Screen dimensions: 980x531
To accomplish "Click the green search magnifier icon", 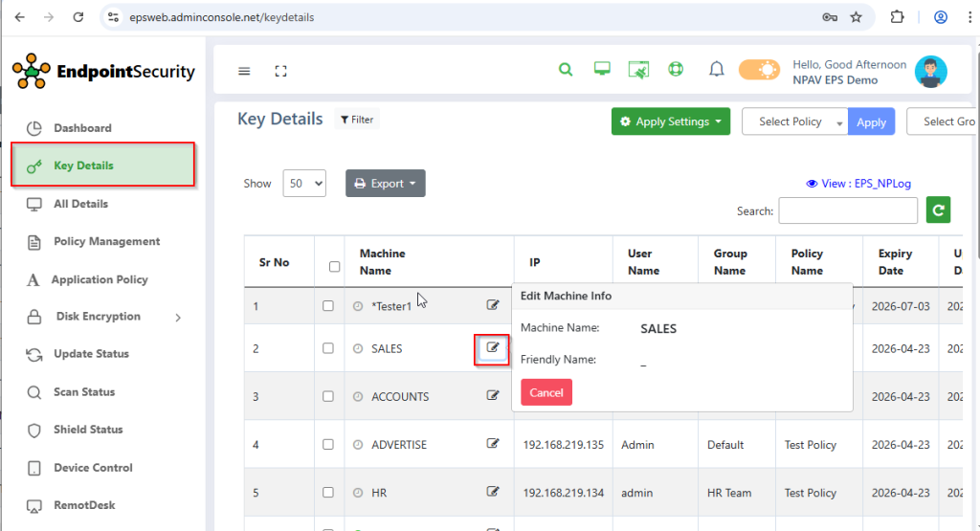I will click(566, 70).
